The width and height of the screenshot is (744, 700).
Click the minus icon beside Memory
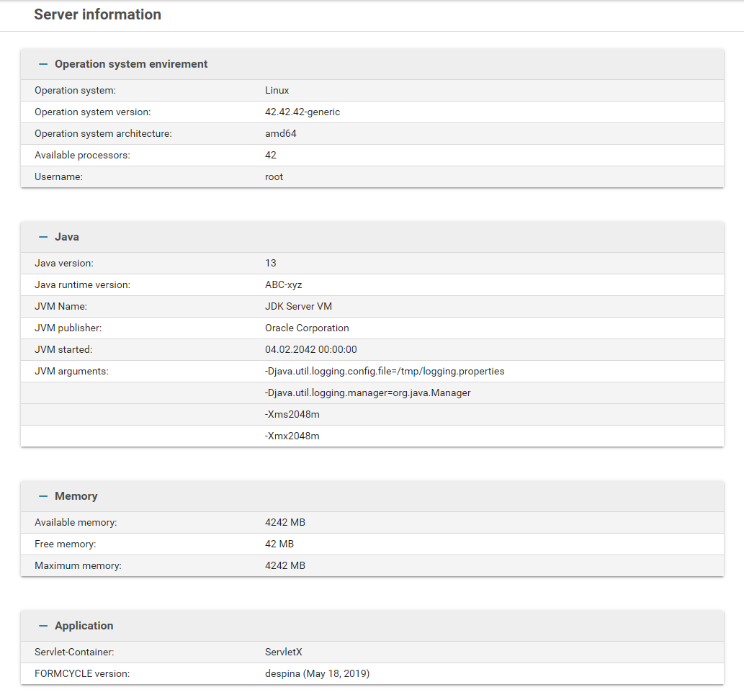(43, 496)
